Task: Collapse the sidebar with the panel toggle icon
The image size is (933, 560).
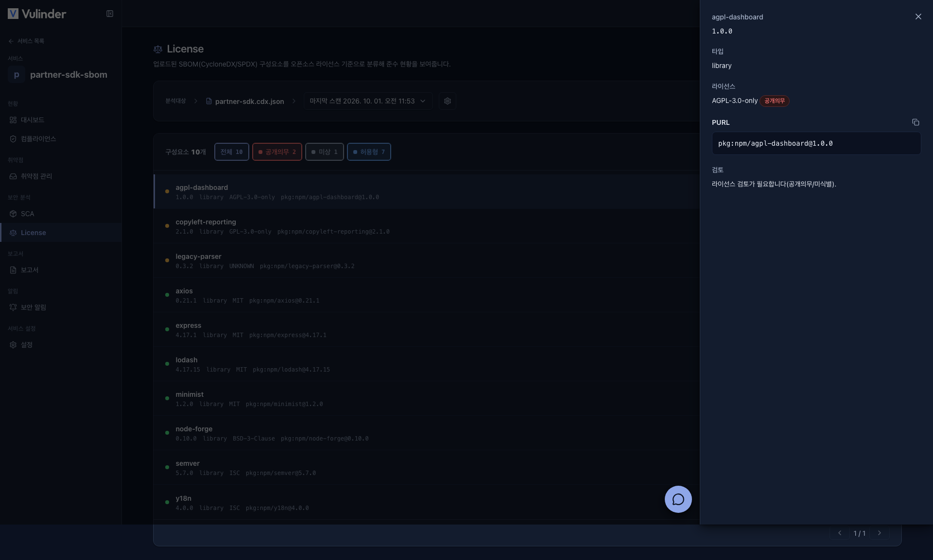Action: click(110, 14)
